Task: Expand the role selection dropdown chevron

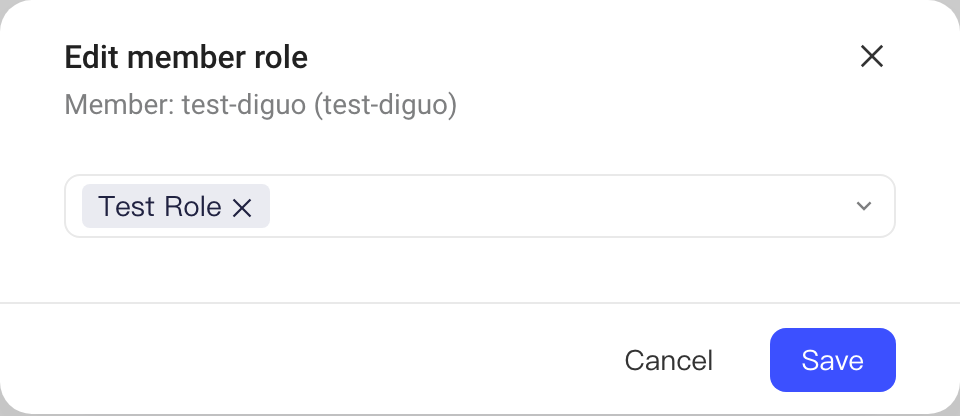Action: pos(863,206)
